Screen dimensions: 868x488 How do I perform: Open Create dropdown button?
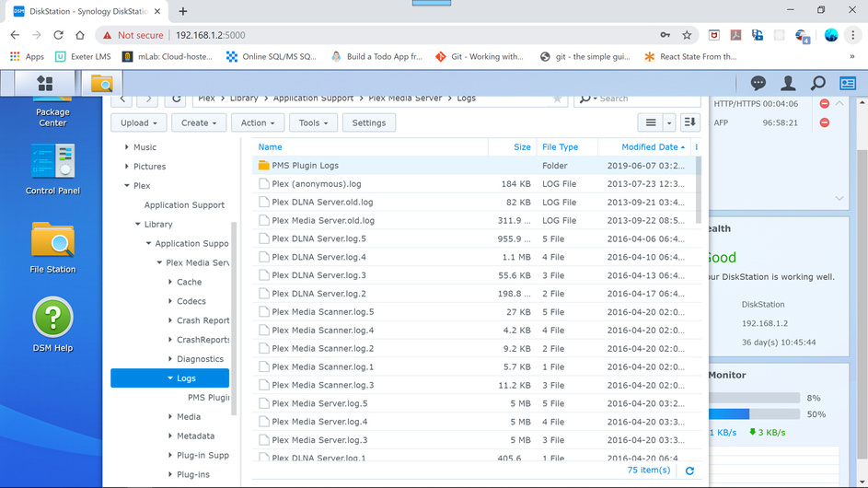199,122
